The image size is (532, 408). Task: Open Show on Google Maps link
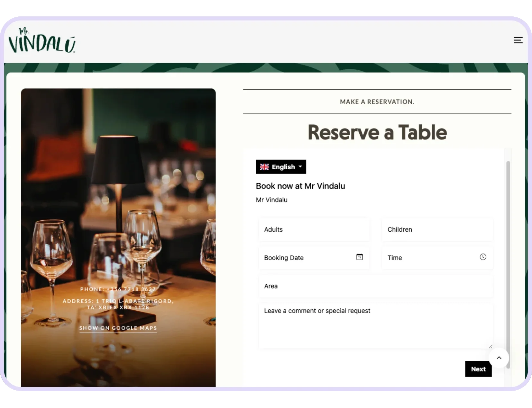[118, 328]
